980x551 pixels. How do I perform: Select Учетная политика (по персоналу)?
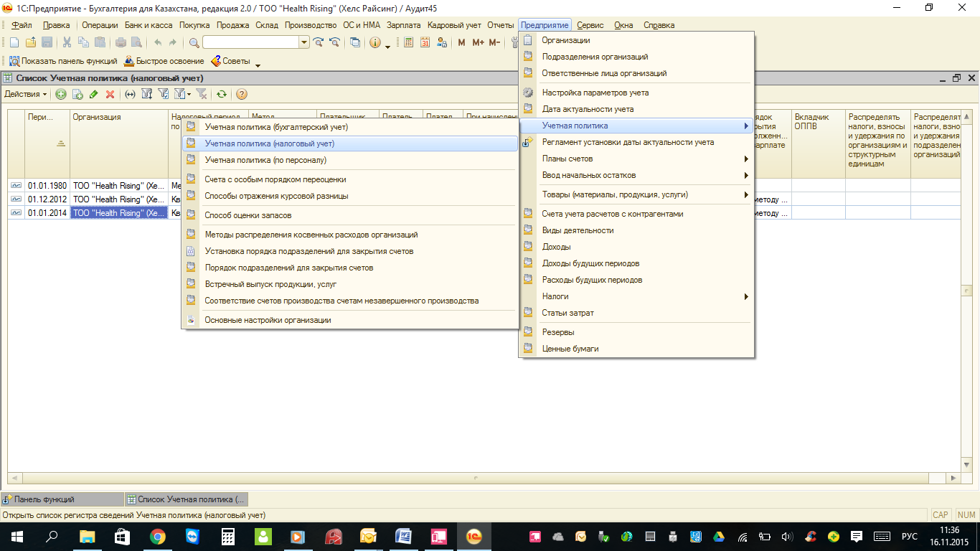pyautogui.click(x=350, y=160)
